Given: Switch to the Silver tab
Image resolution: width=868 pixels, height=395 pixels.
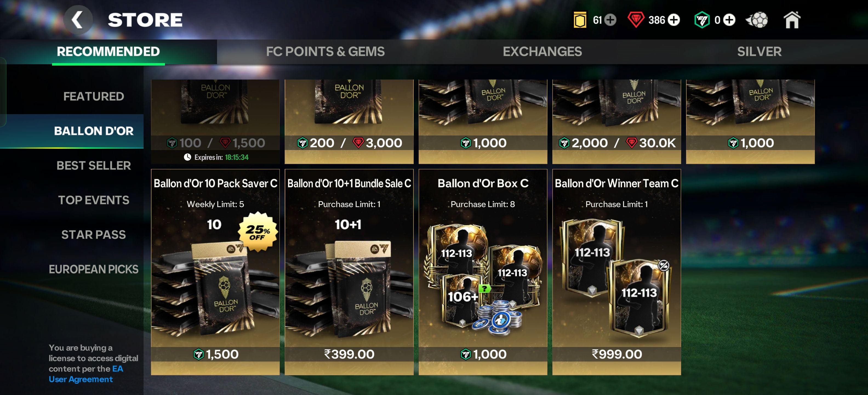Looking at the screenshot, I should [x=759, y=52].
